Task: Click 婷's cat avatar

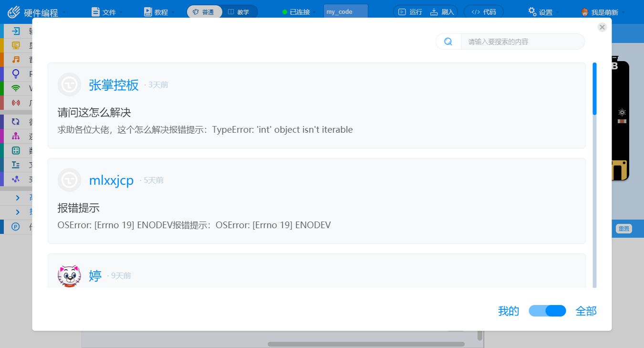Action: (69, 275)
